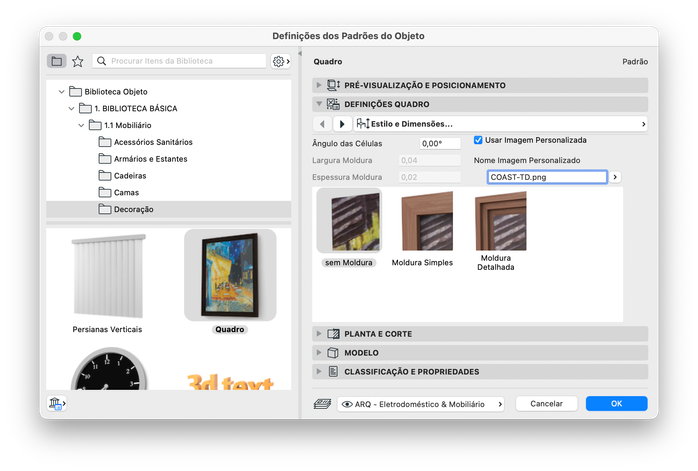Go to previous settings page arrow
Image resolution: width=698 pixels, height=471 pixels.
(x=322, y=124)
